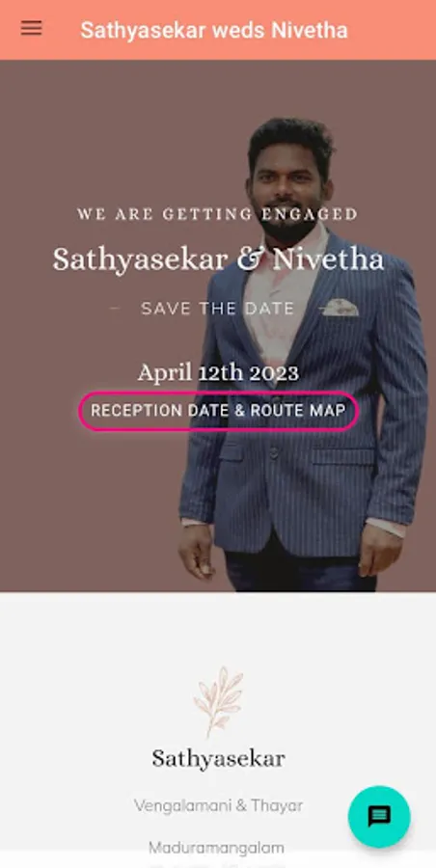Open the chat floating button
Screen dimensions: 436x868
coord(379,816)
